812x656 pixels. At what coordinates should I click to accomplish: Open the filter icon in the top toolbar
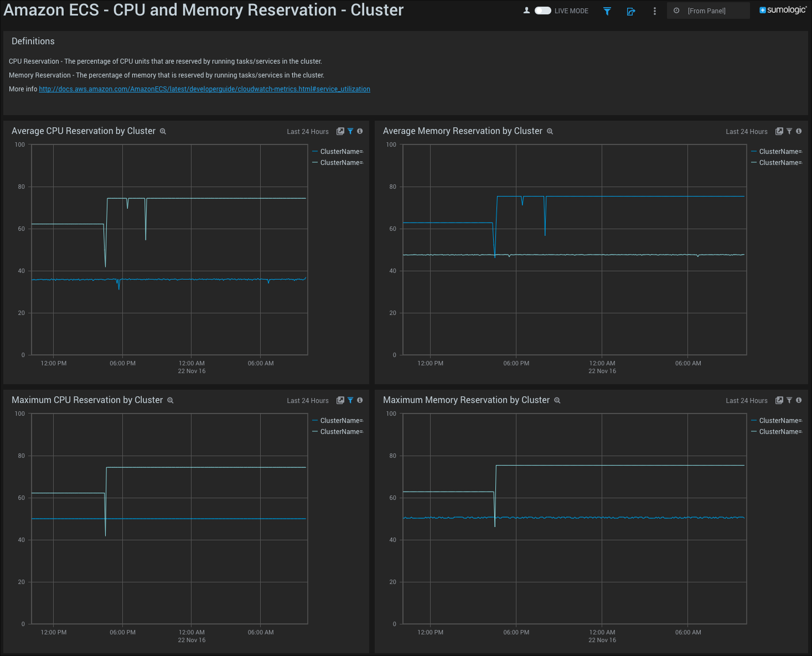coord(607,11)
